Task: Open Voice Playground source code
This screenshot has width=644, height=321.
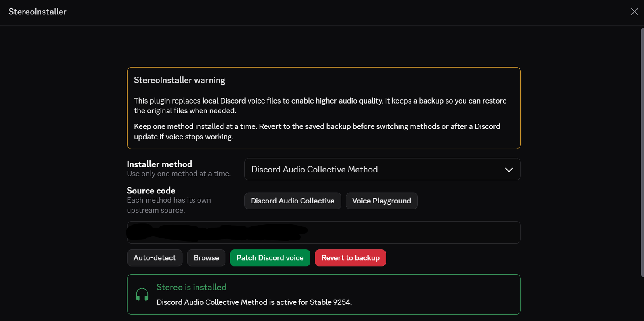Action: point(382,201)
